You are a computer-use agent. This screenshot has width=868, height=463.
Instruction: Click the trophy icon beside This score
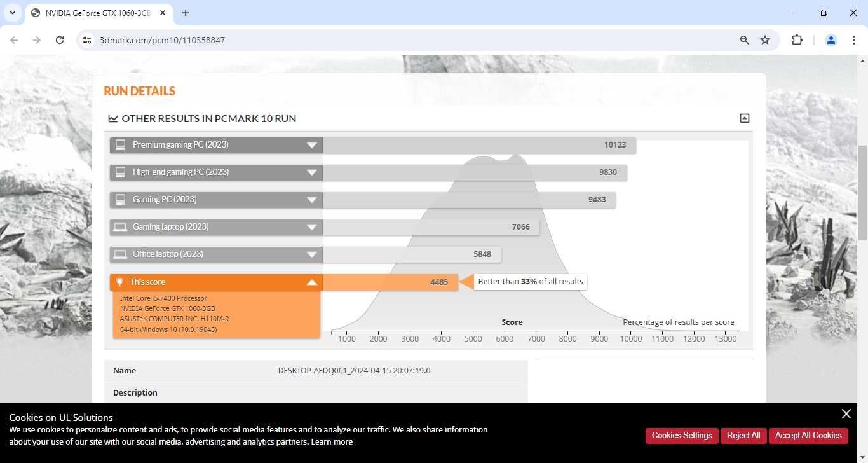(x=119, y=282)
